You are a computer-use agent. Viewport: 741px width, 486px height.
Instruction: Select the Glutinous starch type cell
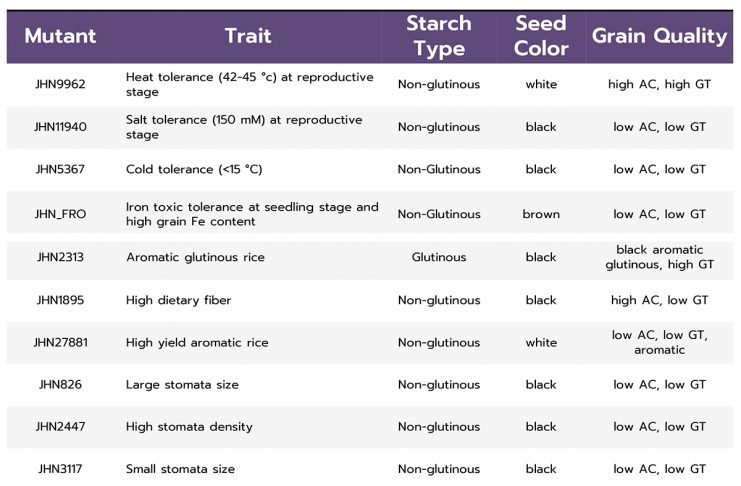coord(439,257)
